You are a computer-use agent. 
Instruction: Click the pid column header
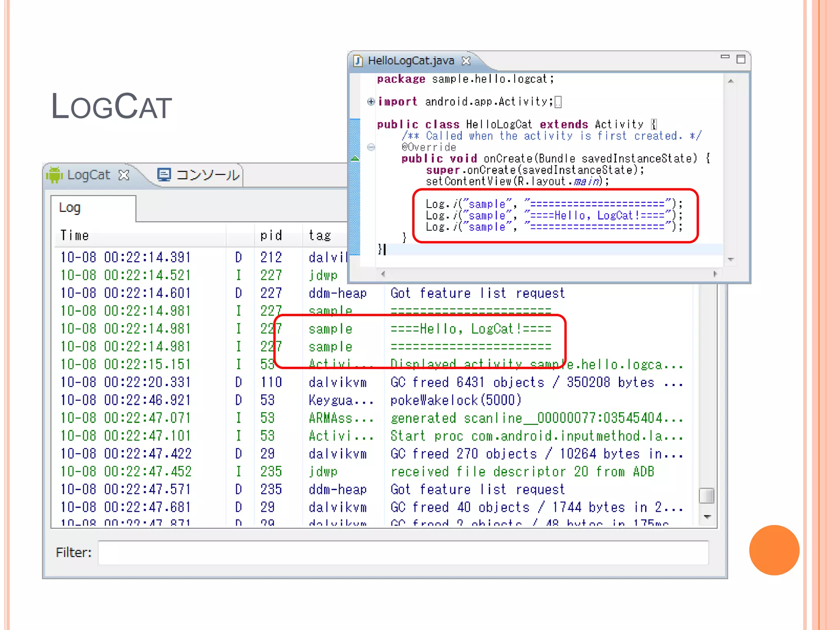278,235
